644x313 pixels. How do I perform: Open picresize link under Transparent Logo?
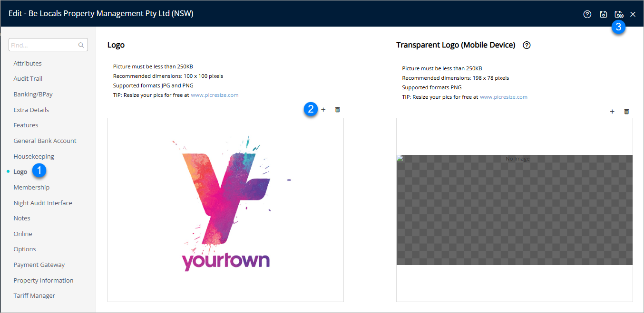(503, 97)
